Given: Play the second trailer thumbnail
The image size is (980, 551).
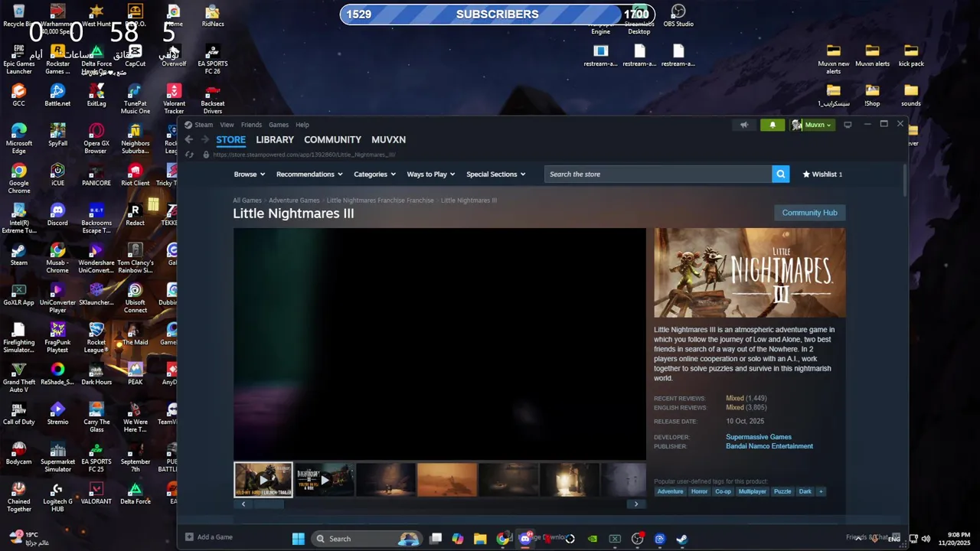Looking at the screenshot, I should tap(325, 480).
